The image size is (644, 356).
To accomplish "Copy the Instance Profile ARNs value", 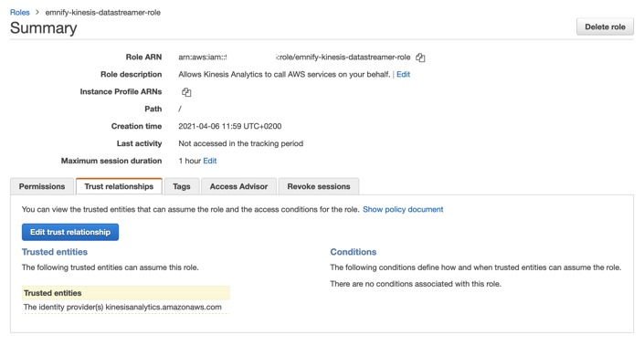I will click(x=186, y=92).
